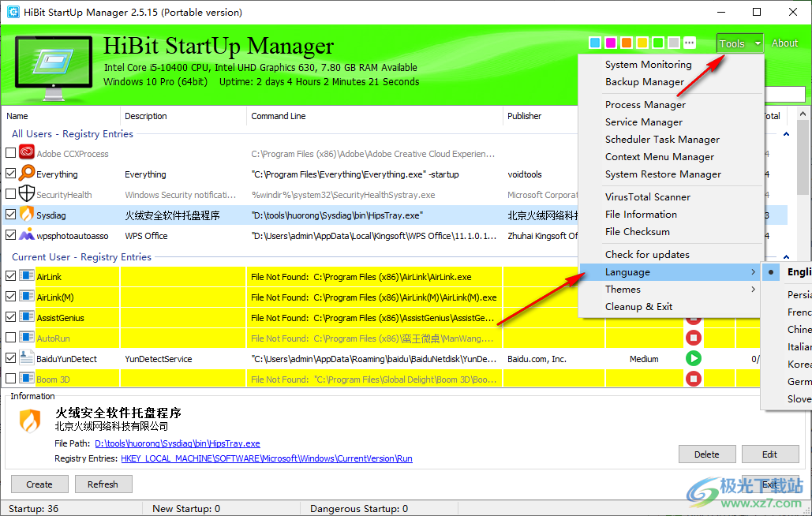The height and width of the screenshot is (516, 812).
Task: Uncheck the Everything startup entry
Action: pos(10,174)
